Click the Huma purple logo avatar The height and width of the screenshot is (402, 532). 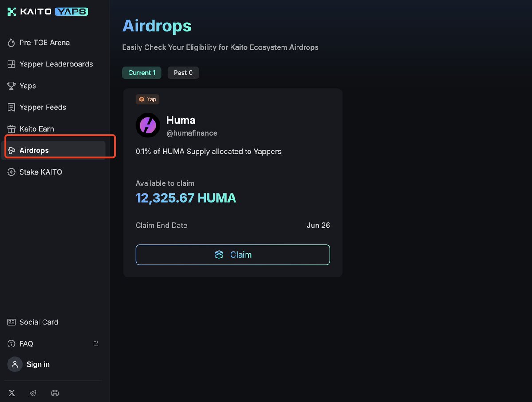148,125
